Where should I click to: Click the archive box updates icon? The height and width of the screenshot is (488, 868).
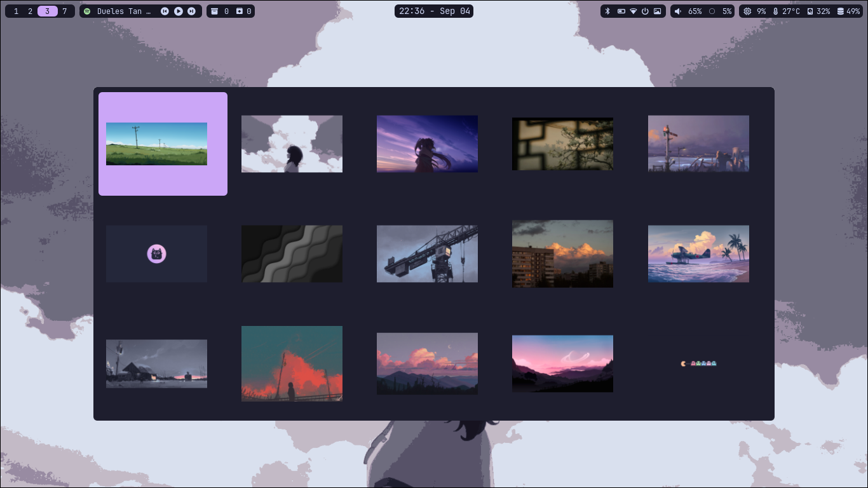[x=214, y=11]
